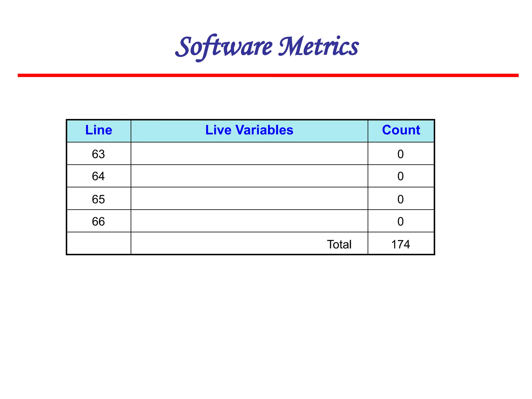This screenshot has height=399, width=532.
Task: Click the line number 63 cell
Action: (x=98, y=154)
